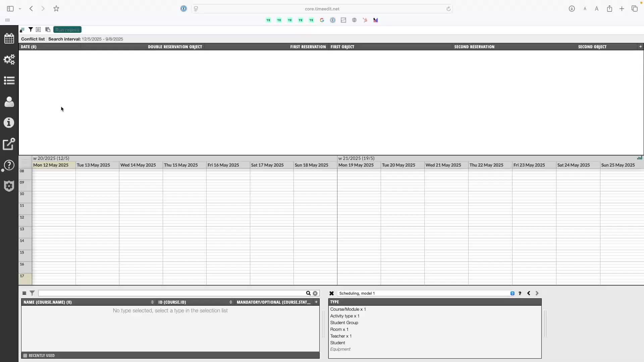Open the list view sidebar icon
Image resolution: width=644 pixels, height=362 pixels.
[x=9, y=80]
